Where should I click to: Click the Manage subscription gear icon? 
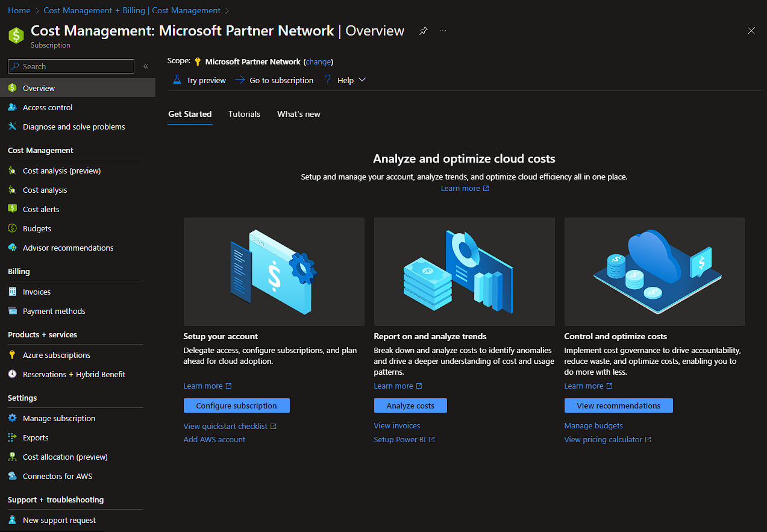12,418
